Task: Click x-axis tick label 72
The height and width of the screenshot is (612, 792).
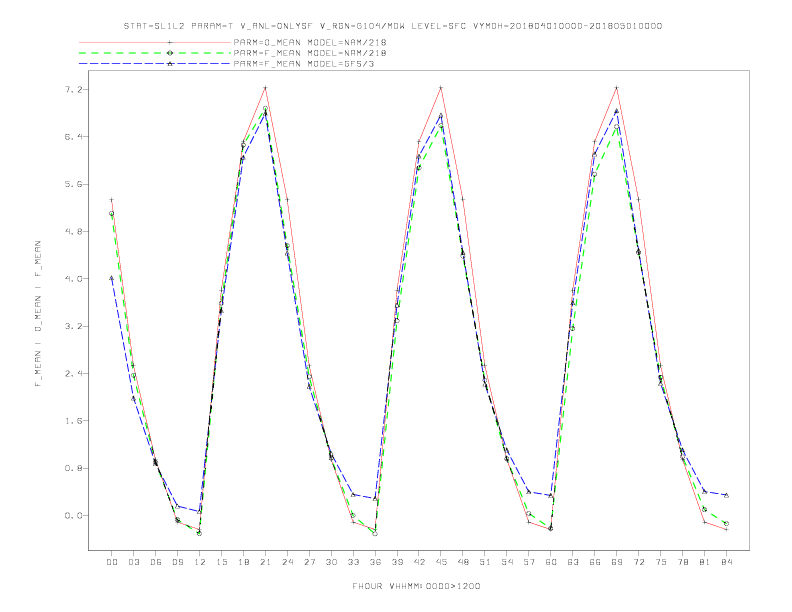Action: pos(638,562)
